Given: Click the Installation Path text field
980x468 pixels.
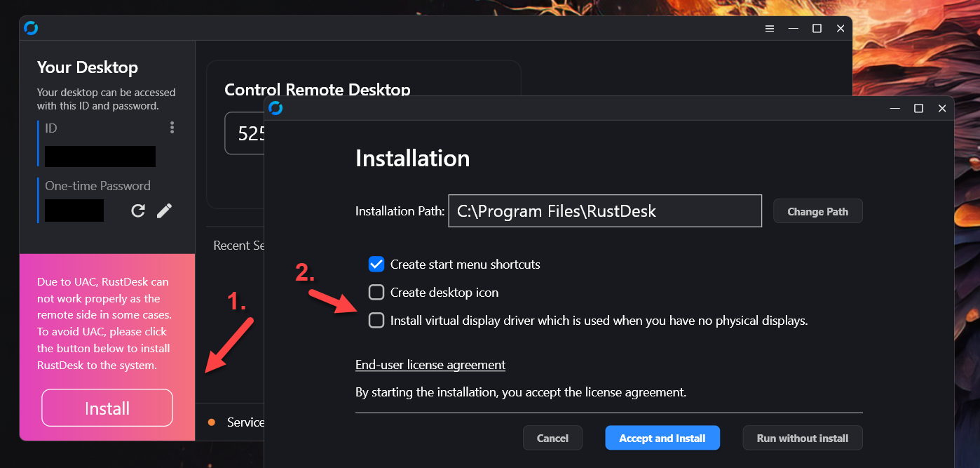Looking at the screenshot, I should click(x=605, y=211).
